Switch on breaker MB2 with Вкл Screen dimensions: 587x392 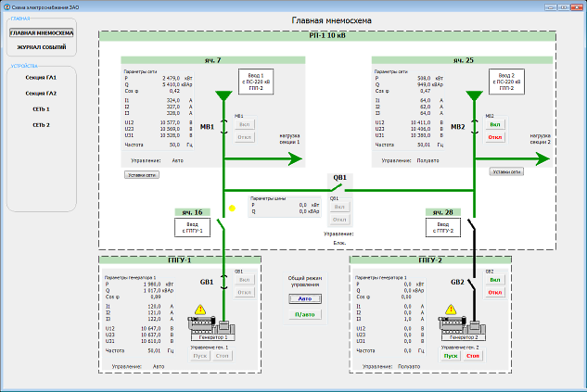pos(494,123)
